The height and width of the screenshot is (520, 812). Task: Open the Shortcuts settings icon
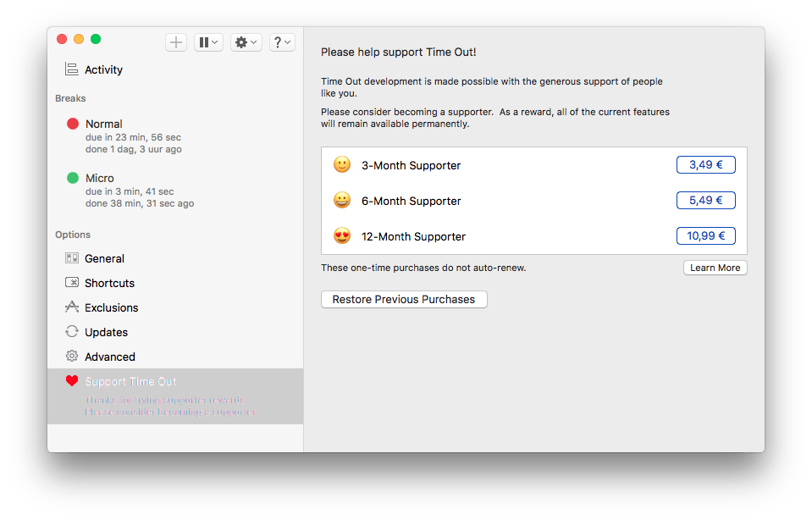click(72, 283)
